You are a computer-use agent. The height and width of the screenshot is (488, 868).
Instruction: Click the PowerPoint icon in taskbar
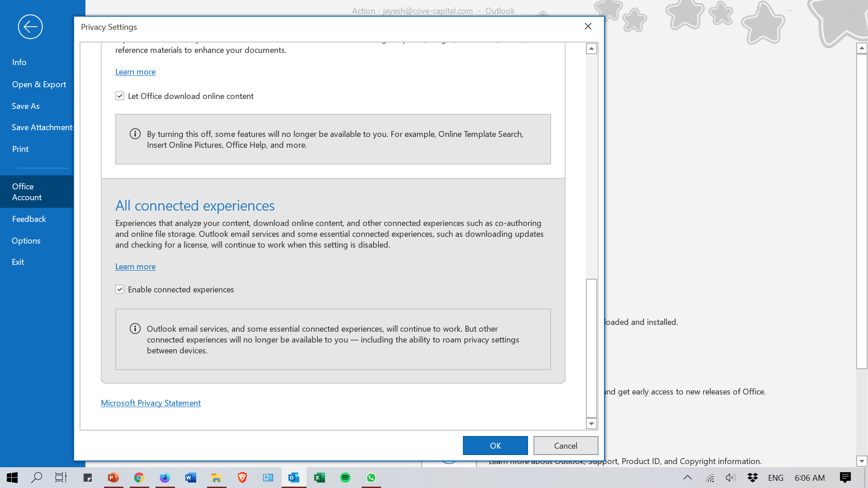click(113, 478)
